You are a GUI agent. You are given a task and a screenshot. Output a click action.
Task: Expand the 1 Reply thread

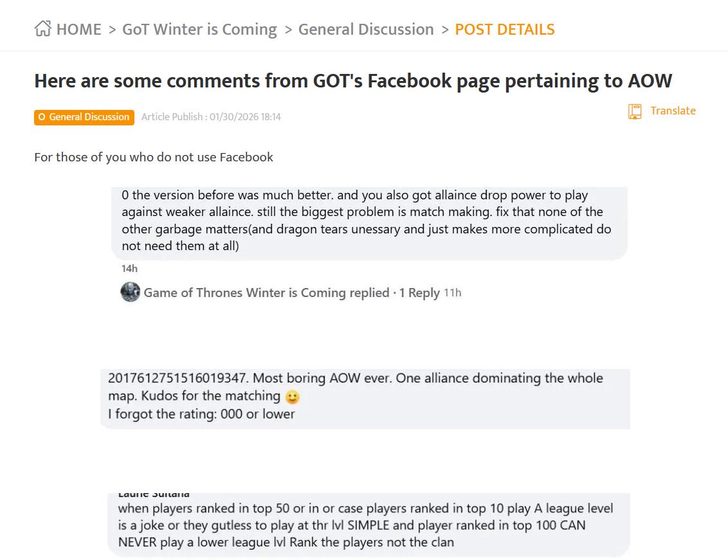(x=419, y=293)
